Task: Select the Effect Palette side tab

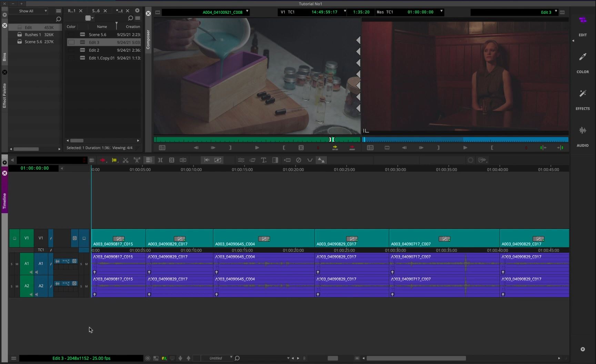Action: coord(4,95)
